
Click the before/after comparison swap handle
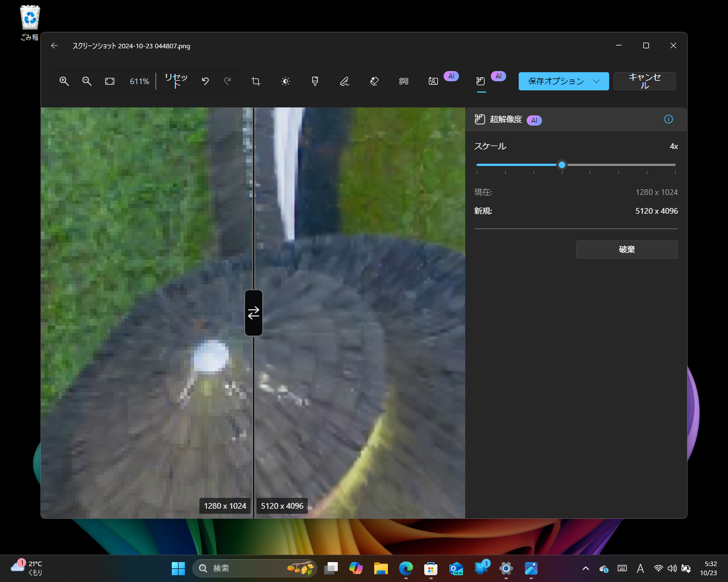point(254,313)
